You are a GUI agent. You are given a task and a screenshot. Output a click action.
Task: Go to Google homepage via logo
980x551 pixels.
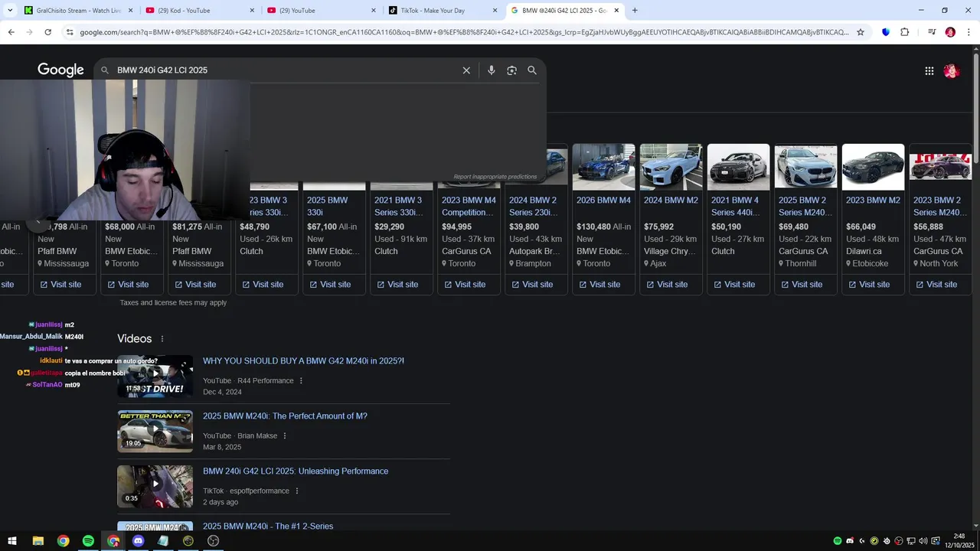(60, 70)
